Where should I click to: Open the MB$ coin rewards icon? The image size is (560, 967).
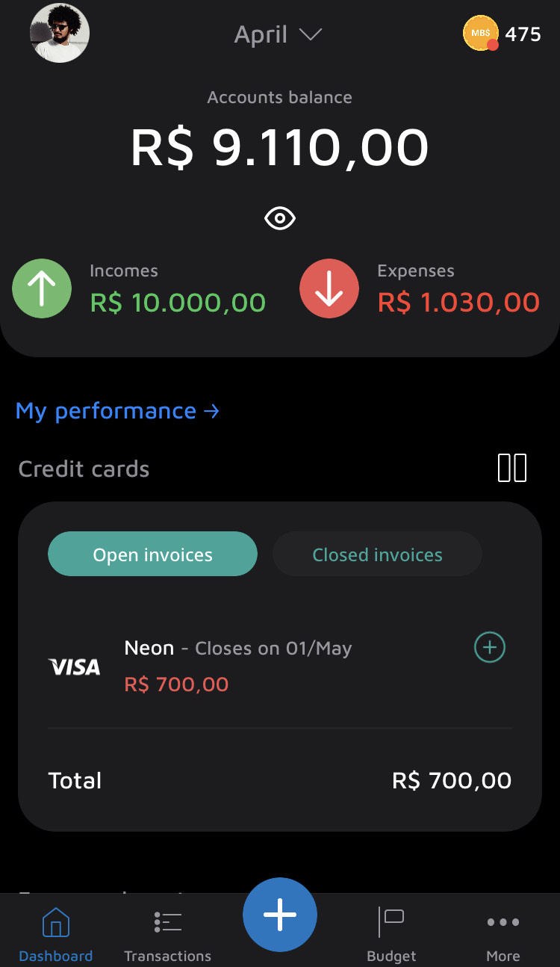click(481, 34)
